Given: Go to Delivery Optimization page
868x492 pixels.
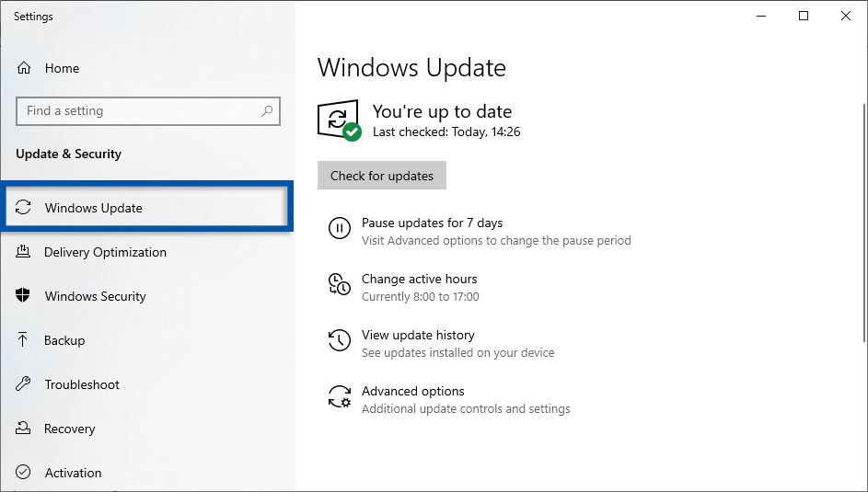Looking at the screenshot, I should pyautogui.click(x=105, y=252).
